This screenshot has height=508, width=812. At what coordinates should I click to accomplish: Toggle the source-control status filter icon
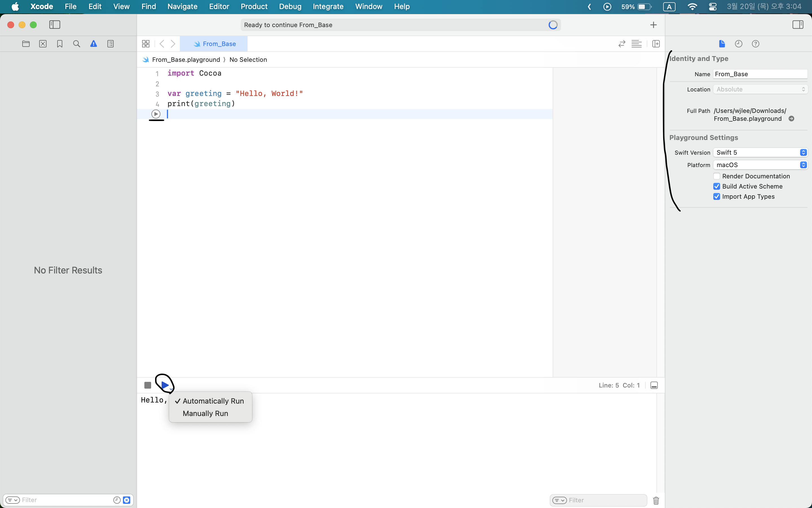click(x=127, y=500)
